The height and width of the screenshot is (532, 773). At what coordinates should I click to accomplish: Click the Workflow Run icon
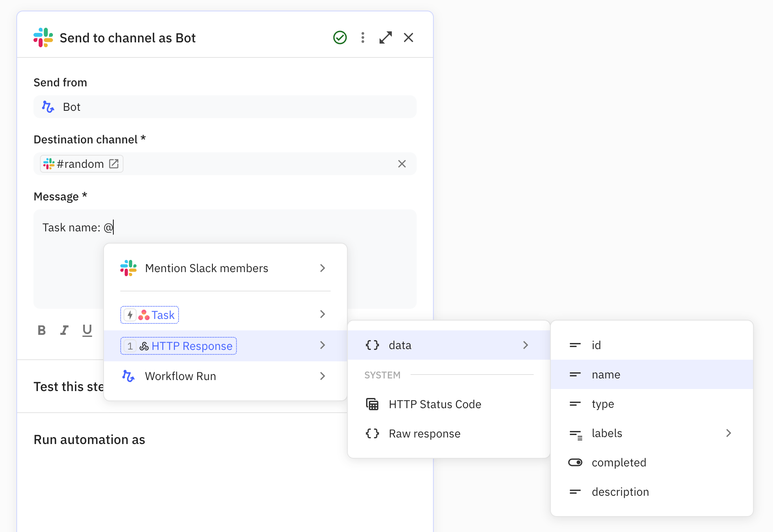(x=128, y=376)
